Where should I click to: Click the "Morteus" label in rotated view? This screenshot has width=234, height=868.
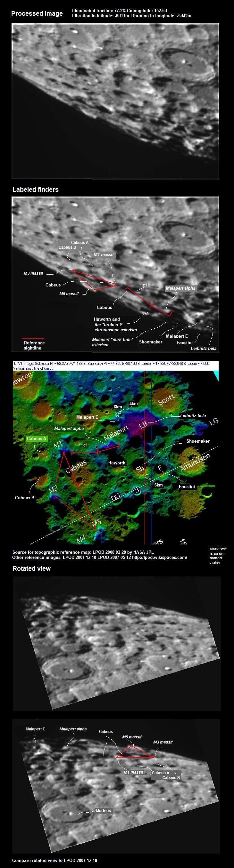pyautogui.click(x=103, y=810)
